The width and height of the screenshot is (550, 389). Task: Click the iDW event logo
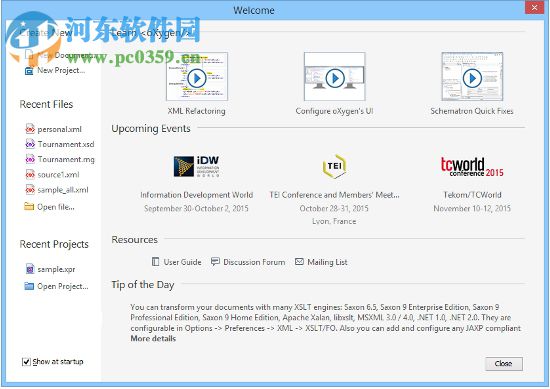click(196, 166)
